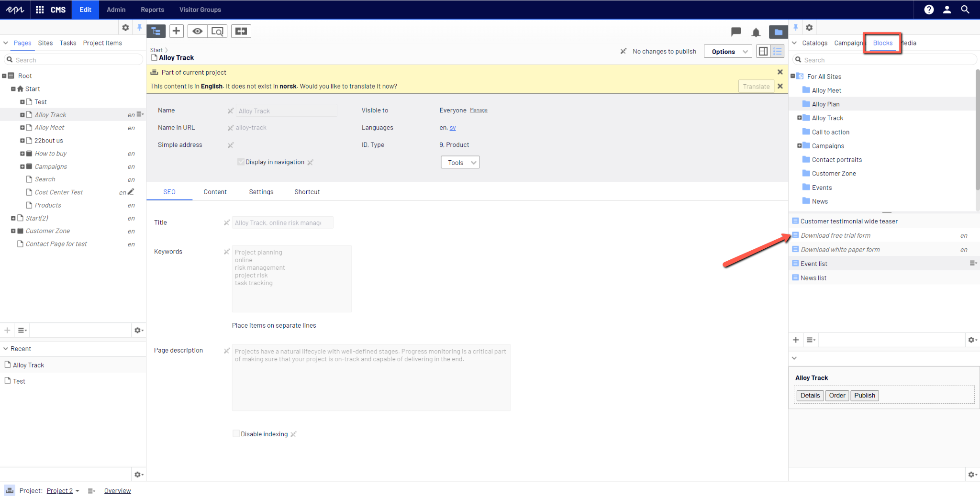This screenshot has height=498, width=980.
Task: Open the sv language link
Action: coord(453,128)
